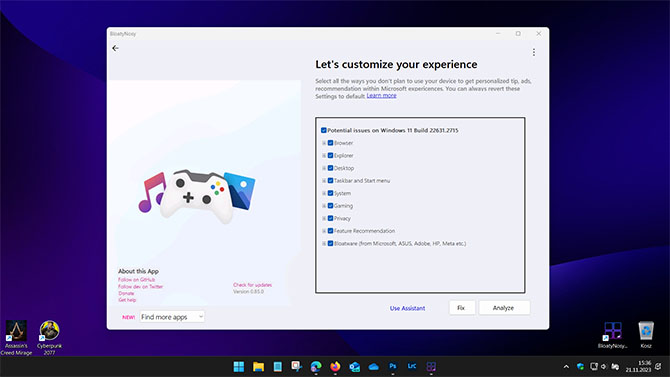Open the Kosz recycle bin
The width and height of the screenshot is (670, 377).
point(646,335)
